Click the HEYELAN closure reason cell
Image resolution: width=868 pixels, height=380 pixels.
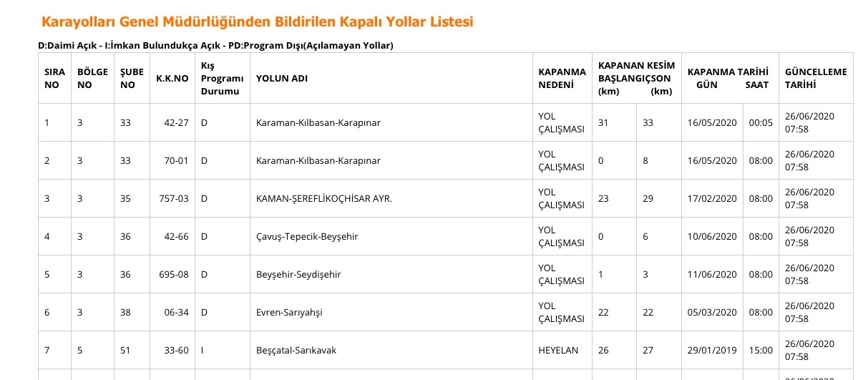click(x=558, y=350)
